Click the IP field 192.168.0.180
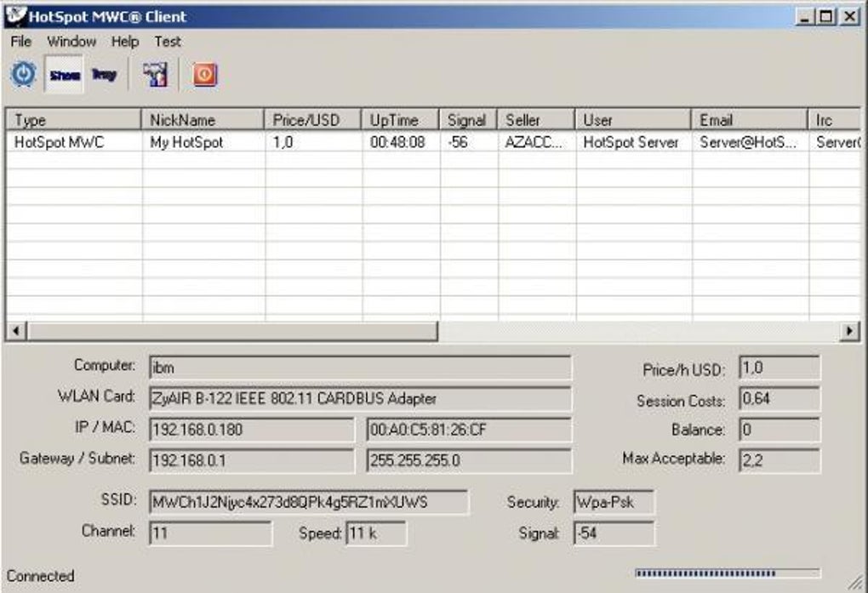Viewport: 868px width, 593px height. coord(251,430)
